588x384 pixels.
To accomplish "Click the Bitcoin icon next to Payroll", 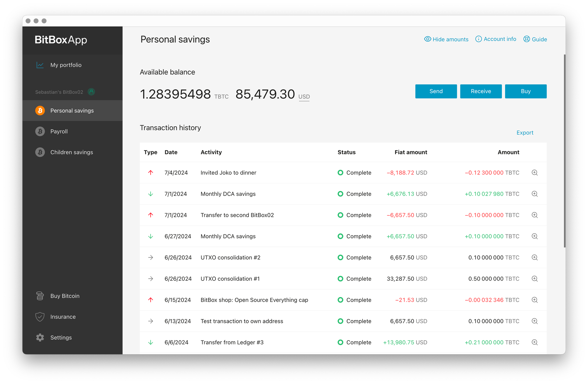I will pyautogui.click(x=40, y=131).
